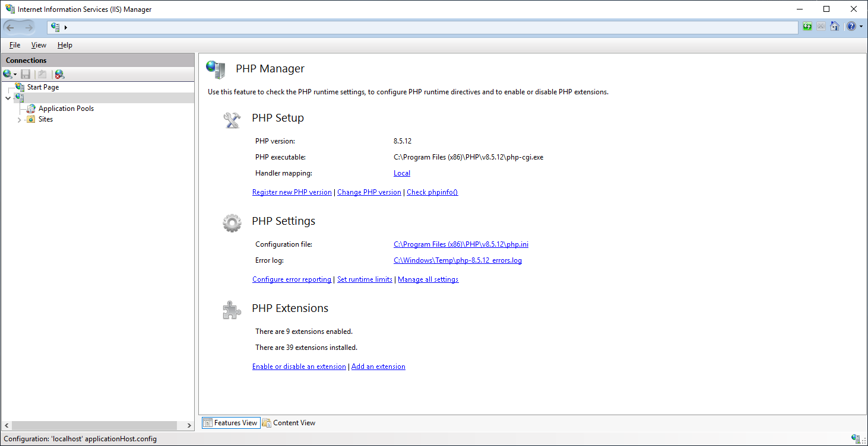Click Manage all settings link
Image resolution: width=868 pixels, height=446 pixels.
click(x=428, y=279)
